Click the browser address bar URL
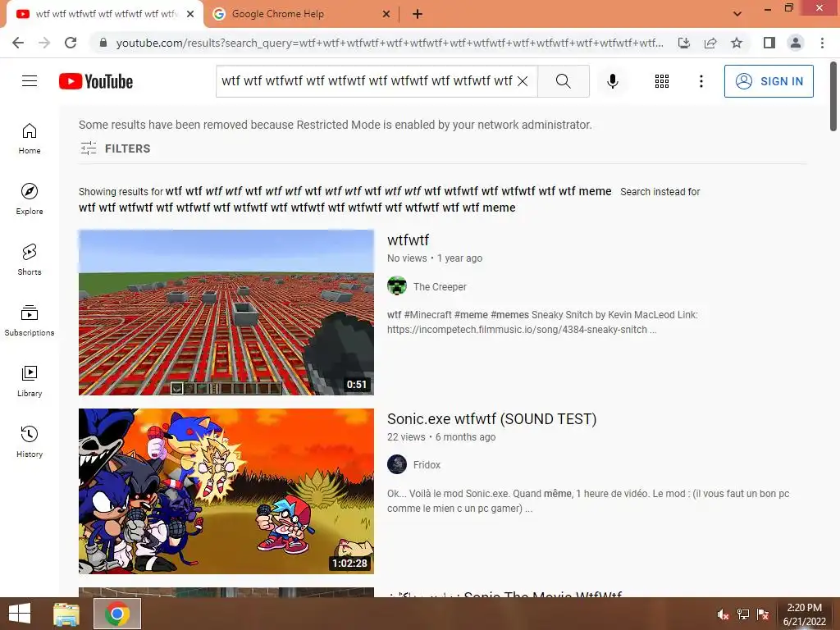 click(390, 43)
